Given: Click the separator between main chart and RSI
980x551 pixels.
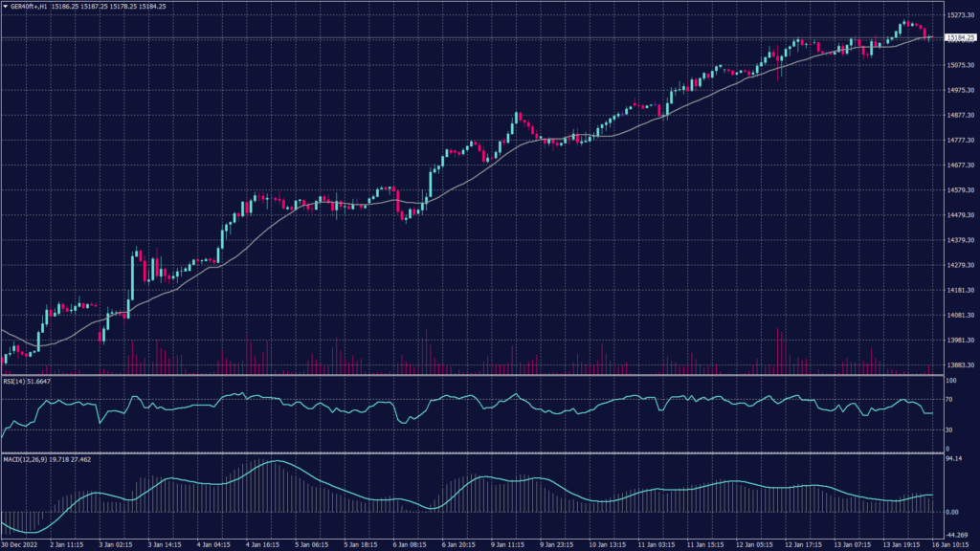Looking at the screenshot, I should point(469,375).
